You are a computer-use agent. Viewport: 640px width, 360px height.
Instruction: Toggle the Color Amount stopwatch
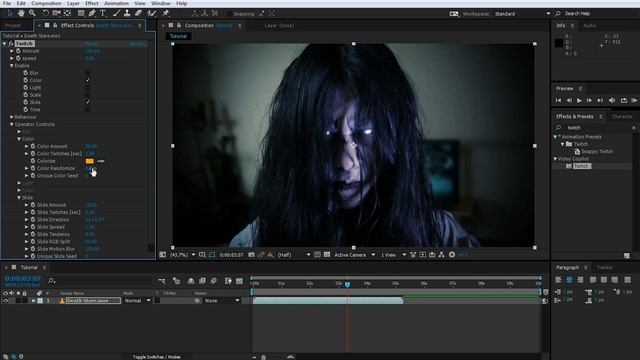pos(33,146)
